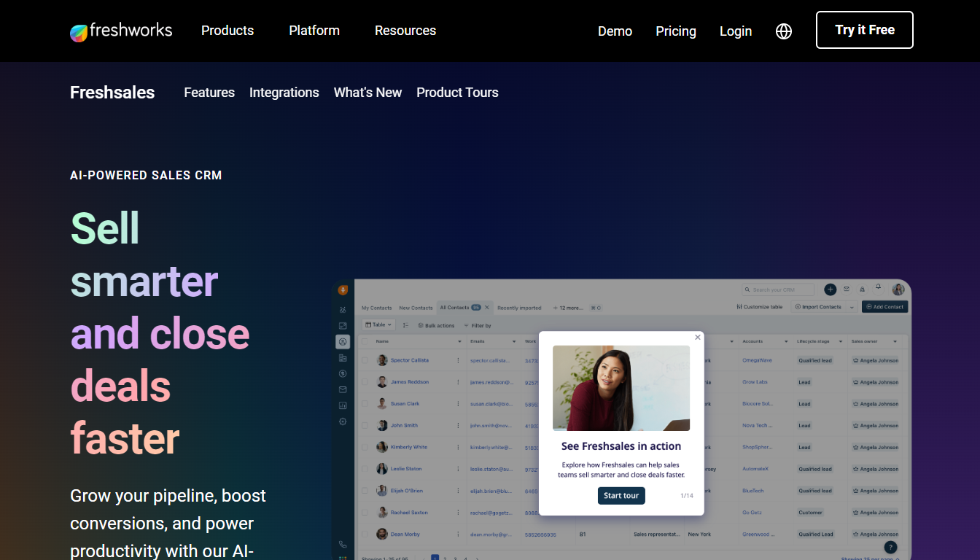Screen dimensions: 980x560
Task: Open the Integrations sub-navigation item
Action: click(284, 93)
